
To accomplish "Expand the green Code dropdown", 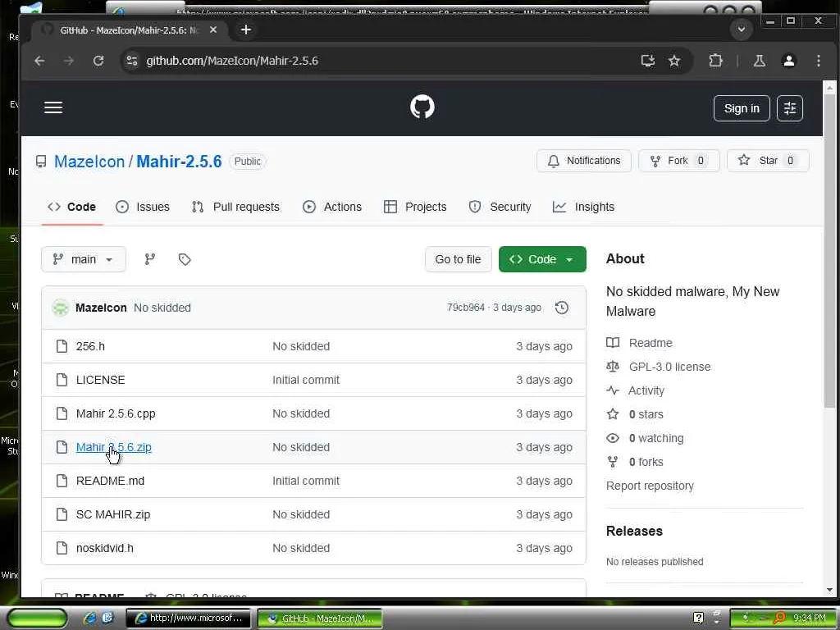I will pyautogui.click(x=542, y=259).
